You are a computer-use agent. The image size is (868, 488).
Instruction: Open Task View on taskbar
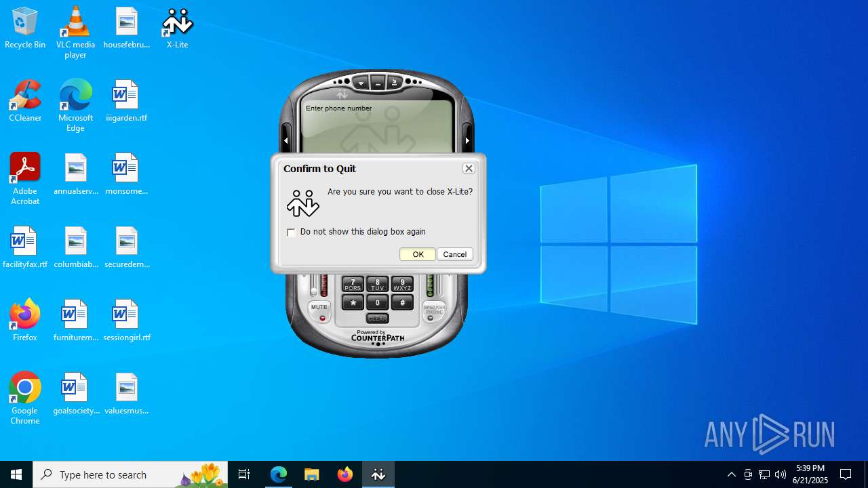(244, 474)
